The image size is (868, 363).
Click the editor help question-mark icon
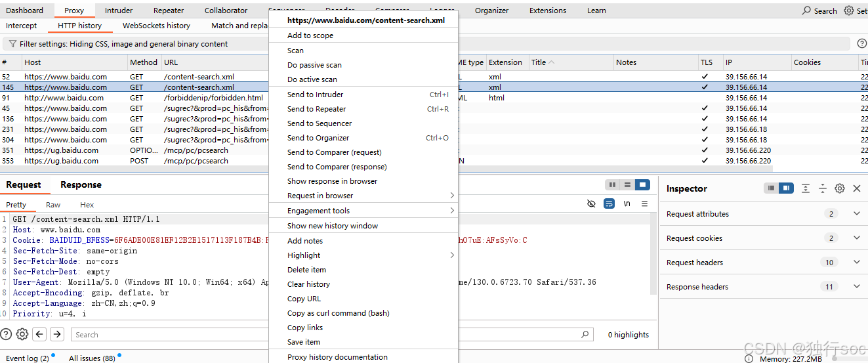(x=6, y=334)
